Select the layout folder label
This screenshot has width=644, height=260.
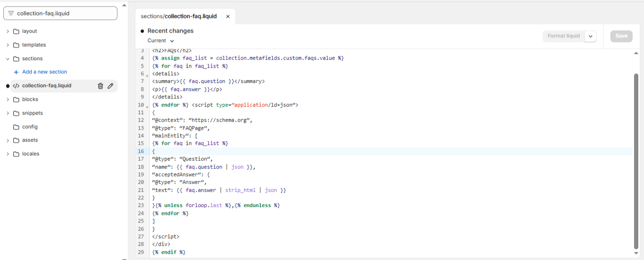[x=29, y=31]
